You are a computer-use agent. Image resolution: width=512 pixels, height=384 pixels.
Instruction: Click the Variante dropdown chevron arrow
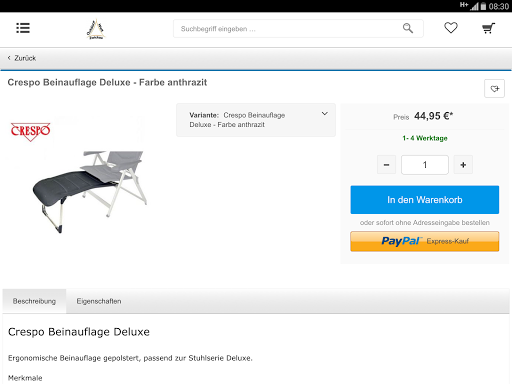[325, 114]
